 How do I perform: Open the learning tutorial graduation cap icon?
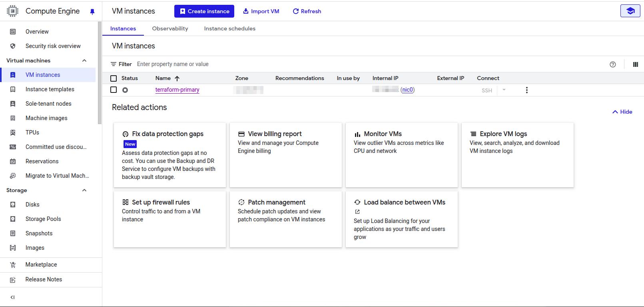tap(630, 11)
